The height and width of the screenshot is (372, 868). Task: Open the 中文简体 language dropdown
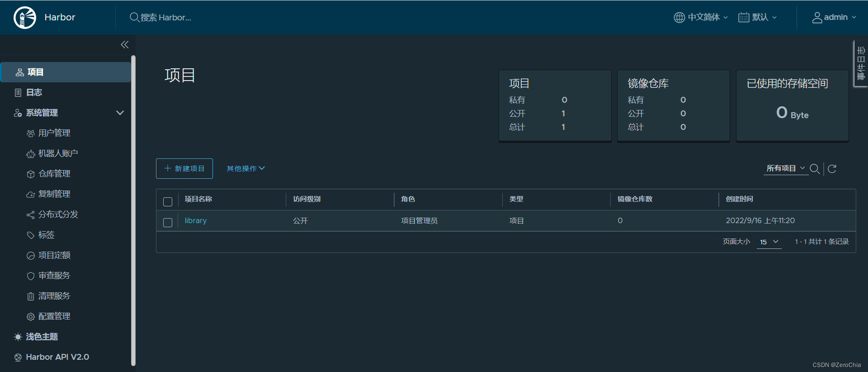pyautogui.click(x=701, y=17)
